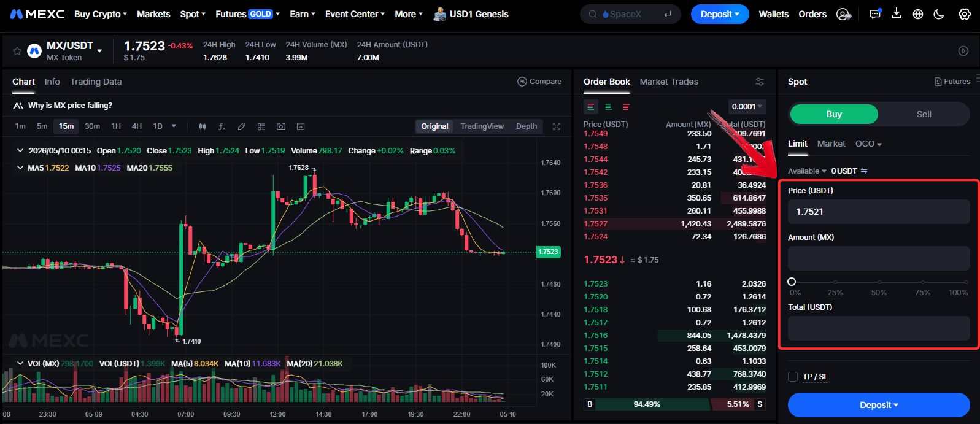Click the amount slider handle at 0%
The width and height of the screenshot is (980, 424).
pyautogui.click(x=792, y=282)
